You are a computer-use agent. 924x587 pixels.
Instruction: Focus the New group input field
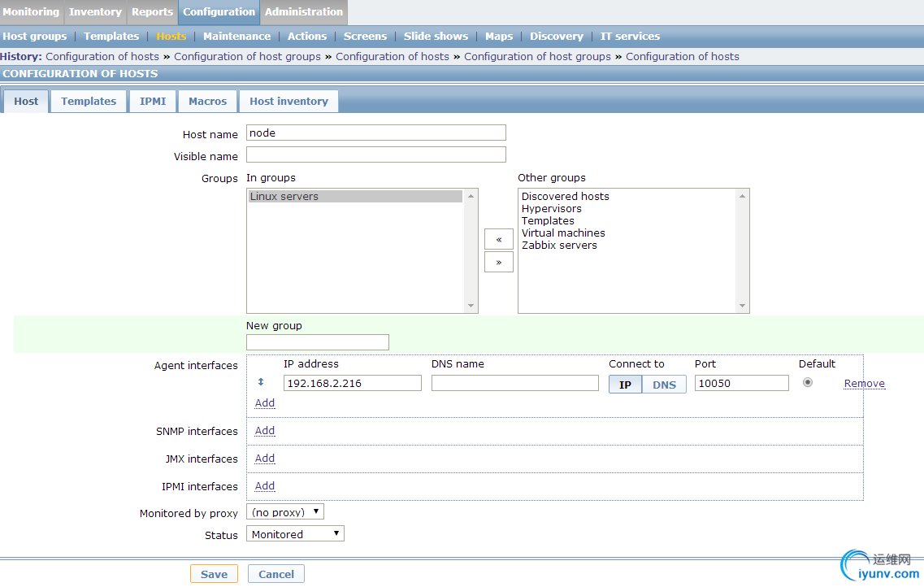[x=318, y=342]
